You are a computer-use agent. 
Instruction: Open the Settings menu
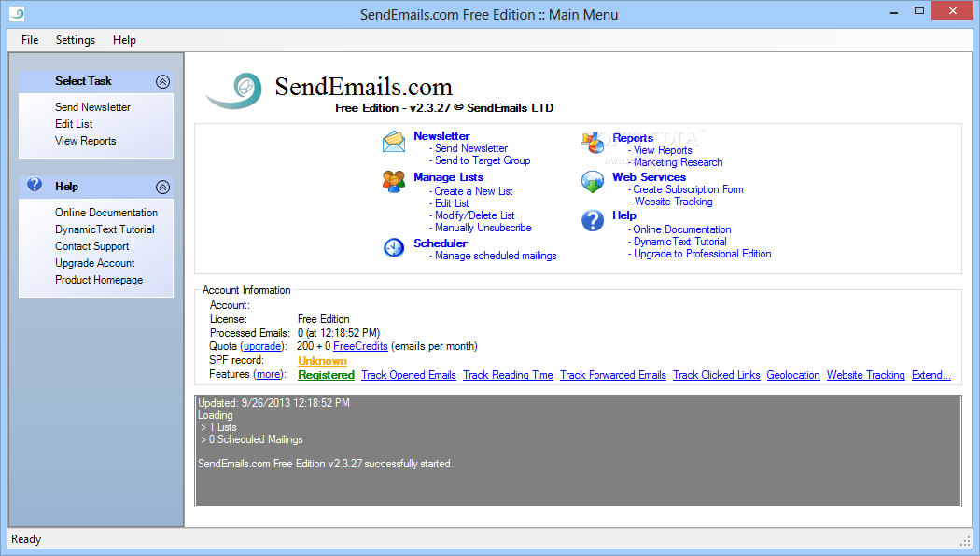click(76, 40)
